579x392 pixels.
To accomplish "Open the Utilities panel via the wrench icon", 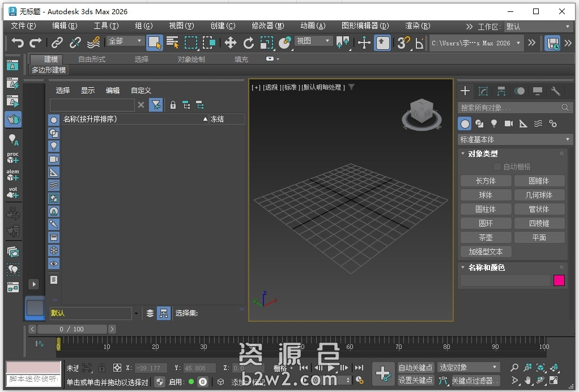I will click(555, 91).
